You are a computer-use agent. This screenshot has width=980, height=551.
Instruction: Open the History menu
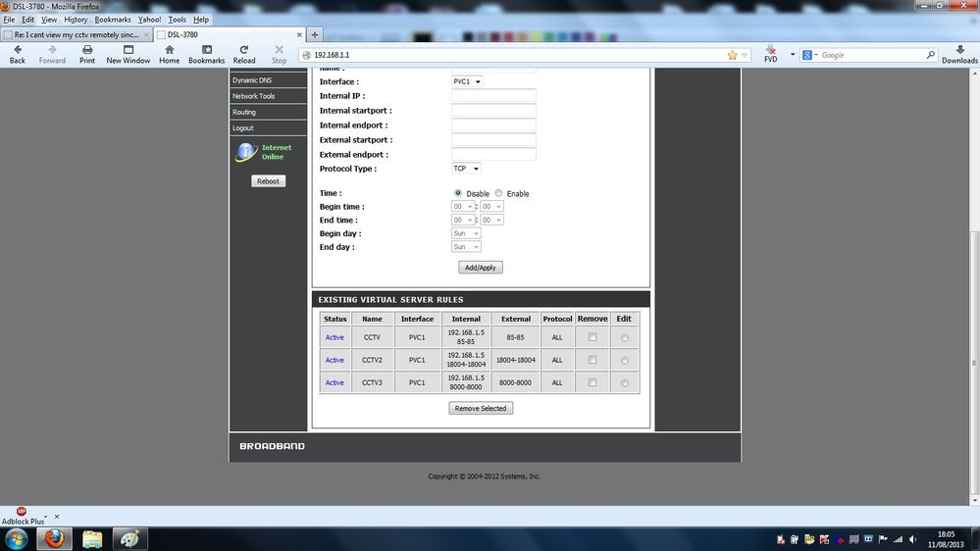pyautogui.click(x=76, y=20)
